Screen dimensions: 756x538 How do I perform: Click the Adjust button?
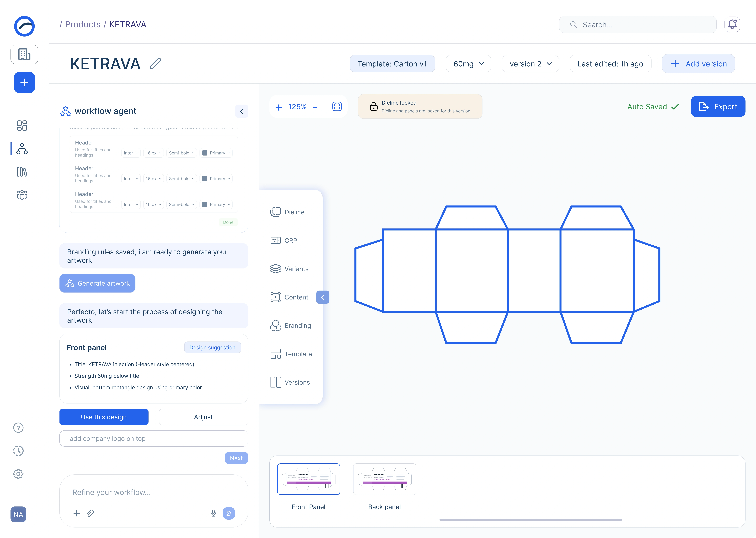pos(204,417)
